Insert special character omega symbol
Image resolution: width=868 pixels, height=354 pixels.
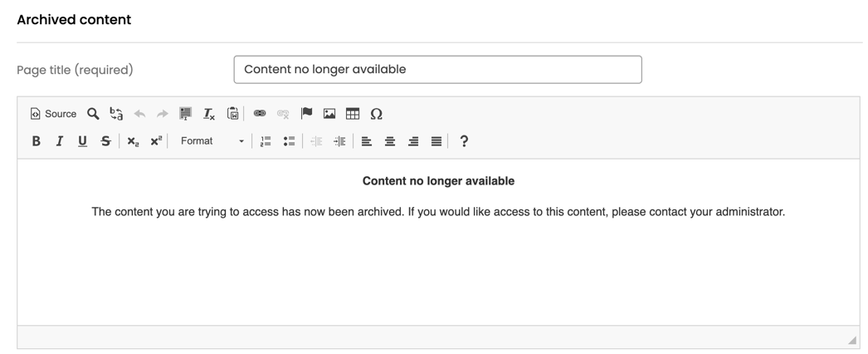(376, 114)
